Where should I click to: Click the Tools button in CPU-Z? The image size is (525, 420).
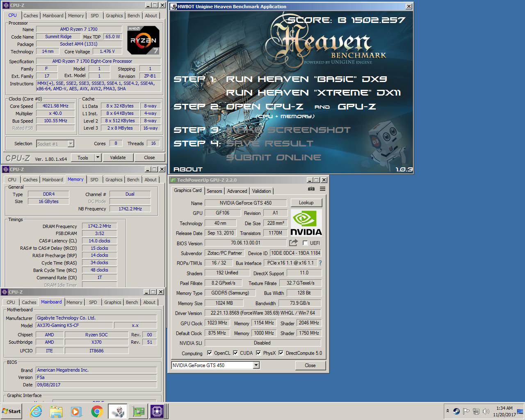(x=83, y=157)
